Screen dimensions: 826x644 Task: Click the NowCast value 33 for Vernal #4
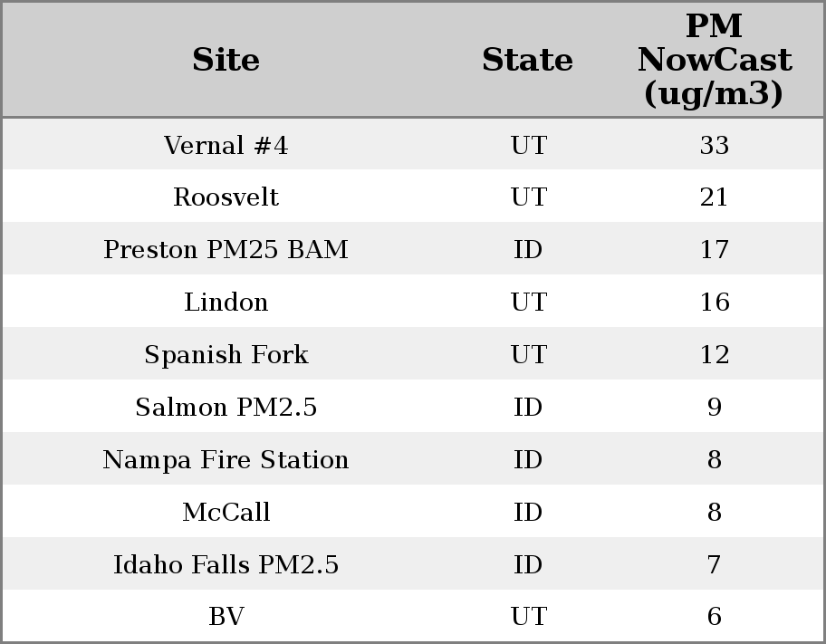[714, 145]
